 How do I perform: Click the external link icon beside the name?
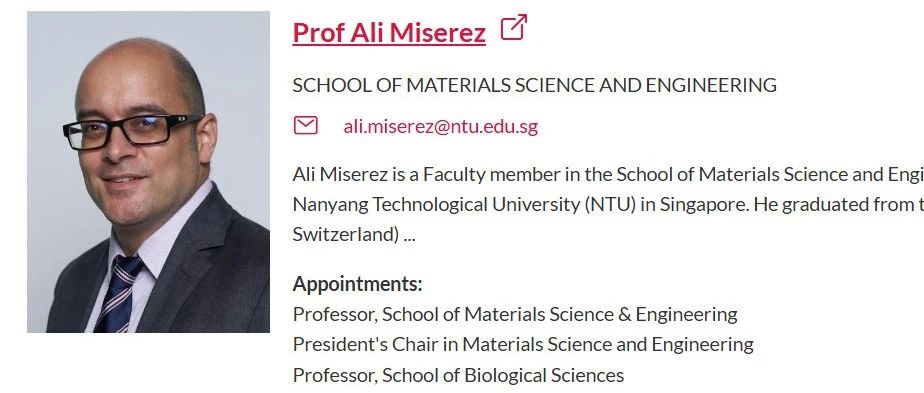tap(513, 27)
